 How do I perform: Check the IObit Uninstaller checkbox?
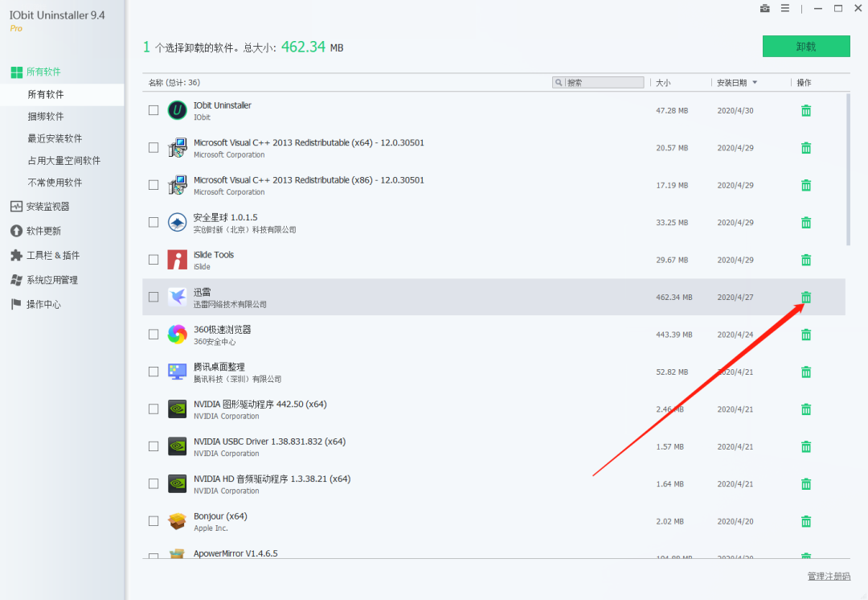click(154, 110)
